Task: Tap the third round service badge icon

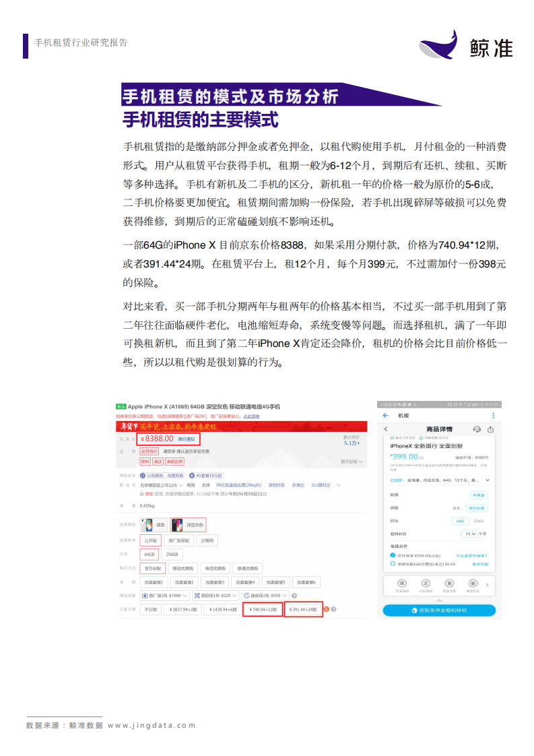Action: [x=449, y=583]
